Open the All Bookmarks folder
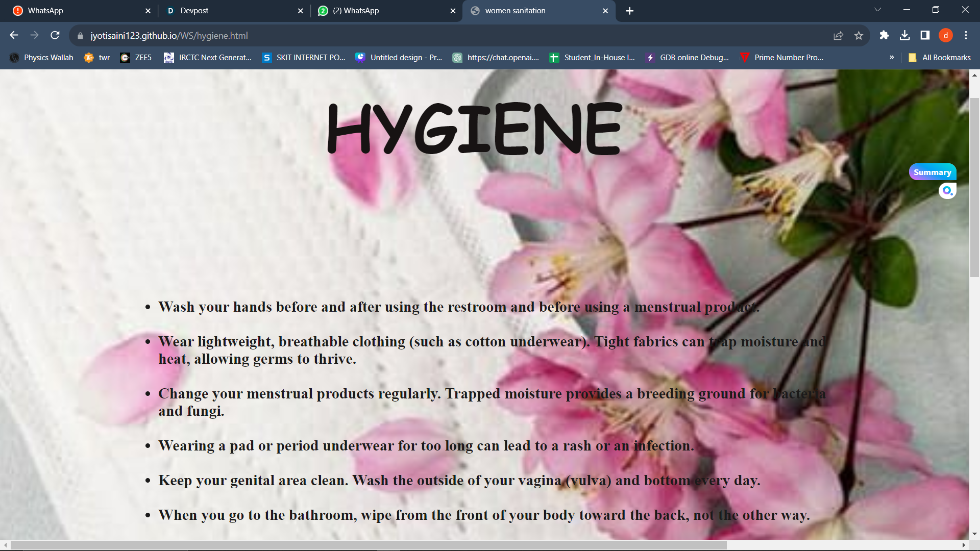The image size is (980, 551). (940, 58)
